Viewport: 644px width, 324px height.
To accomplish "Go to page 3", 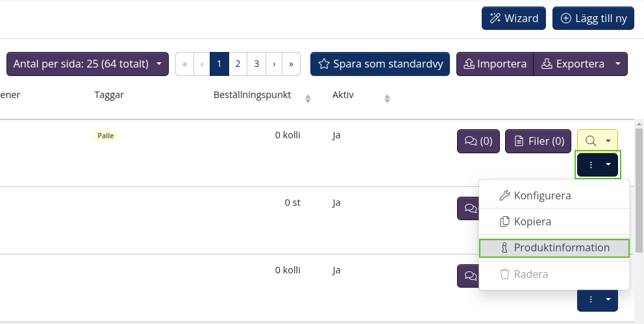I will (x=257, y=64).
